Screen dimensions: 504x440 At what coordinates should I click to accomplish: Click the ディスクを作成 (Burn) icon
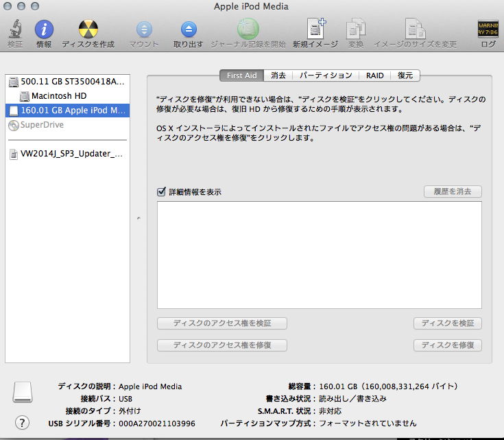tap(88, 30)
